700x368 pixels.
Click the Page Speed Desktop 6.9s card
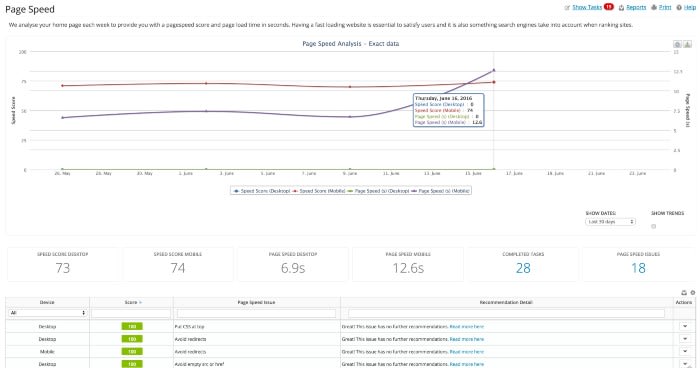coord(293,264)
